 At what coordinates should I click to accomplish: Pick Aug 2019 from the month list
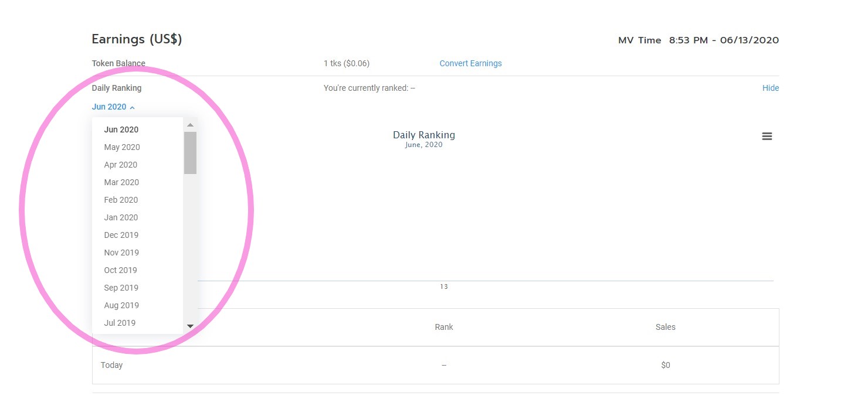pos(121,305)
